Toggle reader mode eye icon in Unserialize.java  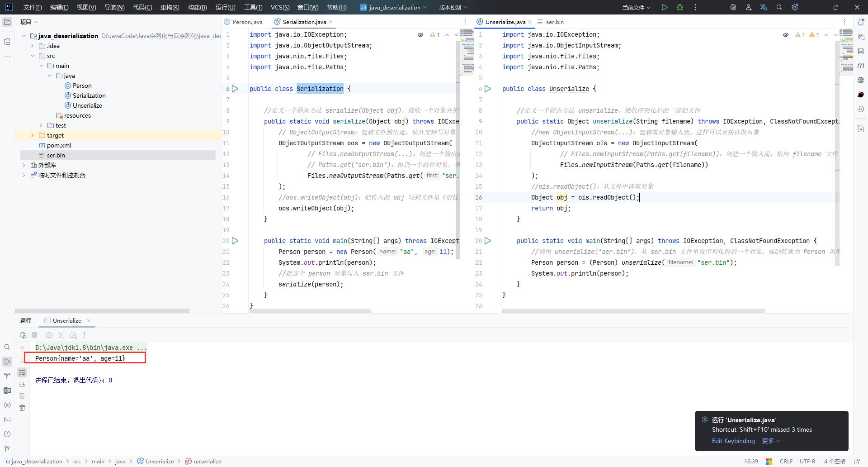click(786, 35)
